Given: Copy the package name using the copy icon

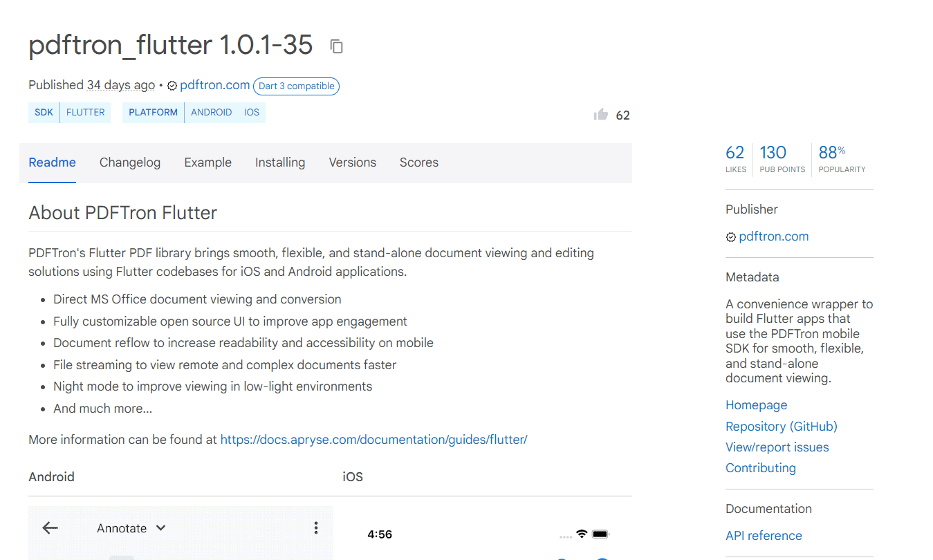Looking at the screenshot, I should (336, 46).
